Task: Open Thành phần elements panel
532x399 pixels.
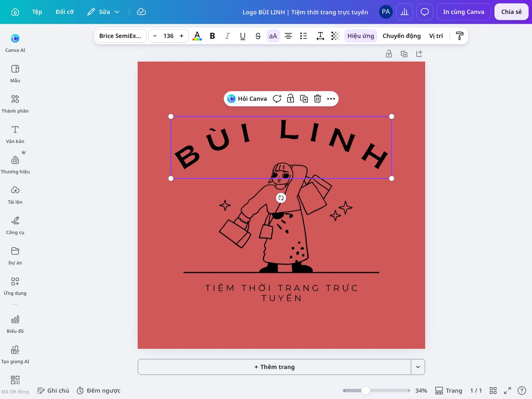Action: 15,104
